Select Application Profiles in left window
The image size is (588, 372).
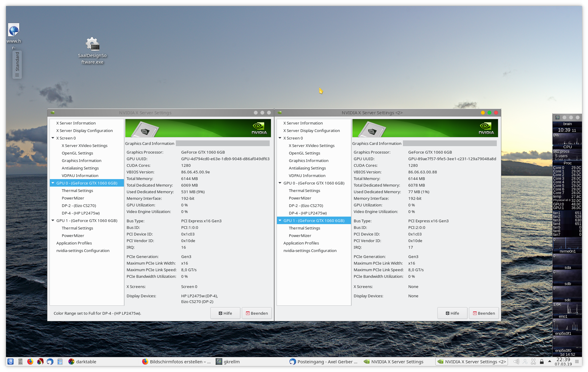(x=74, y=243)
